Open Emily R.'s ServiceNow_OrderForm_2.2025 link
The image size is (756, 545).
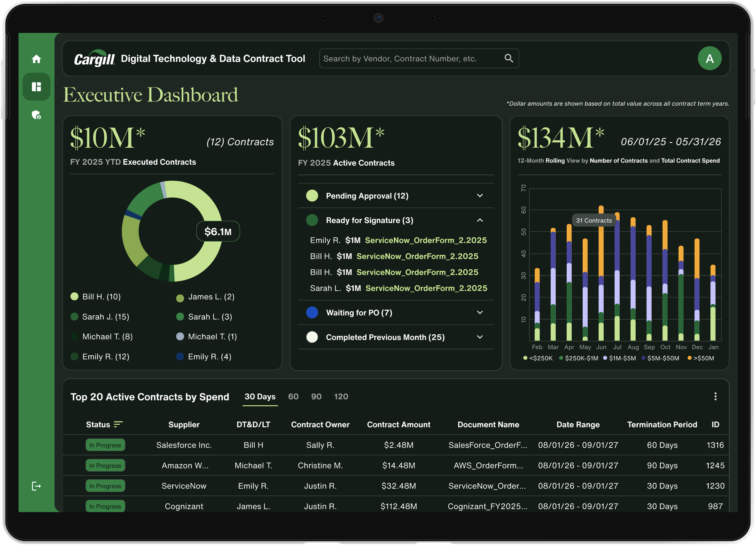[426, 240]
